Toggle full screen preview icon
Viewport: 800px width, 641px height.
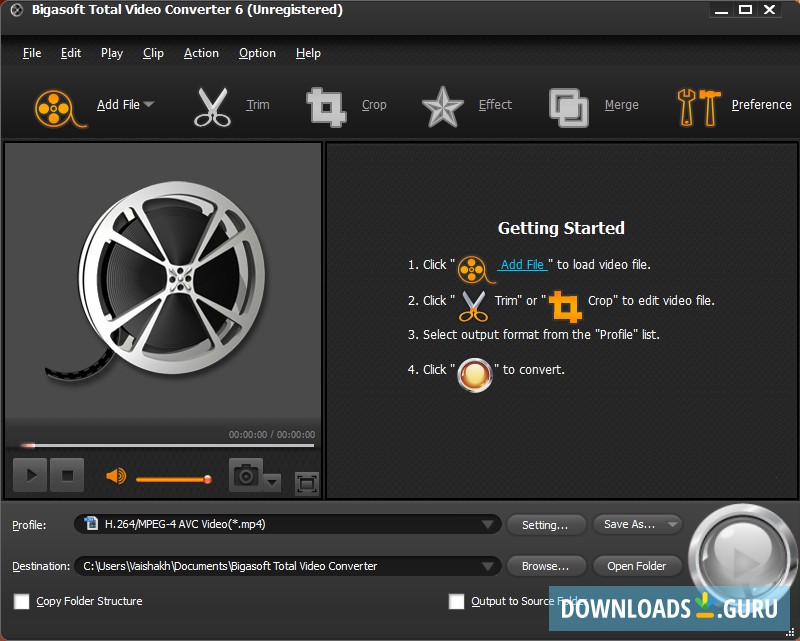(x=307, y=483)
